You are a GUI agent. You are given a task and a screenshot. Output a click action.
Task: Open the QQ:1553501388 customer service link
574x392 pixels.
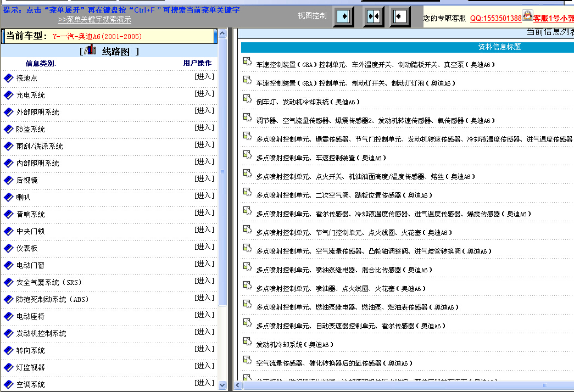[x=495, y=18]
